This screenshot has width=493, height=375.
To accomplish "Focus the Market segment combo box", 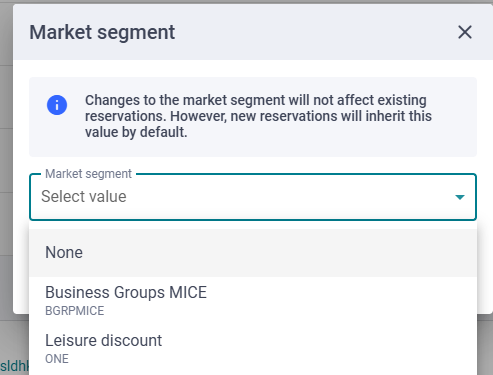I will (x=253, y=197).
